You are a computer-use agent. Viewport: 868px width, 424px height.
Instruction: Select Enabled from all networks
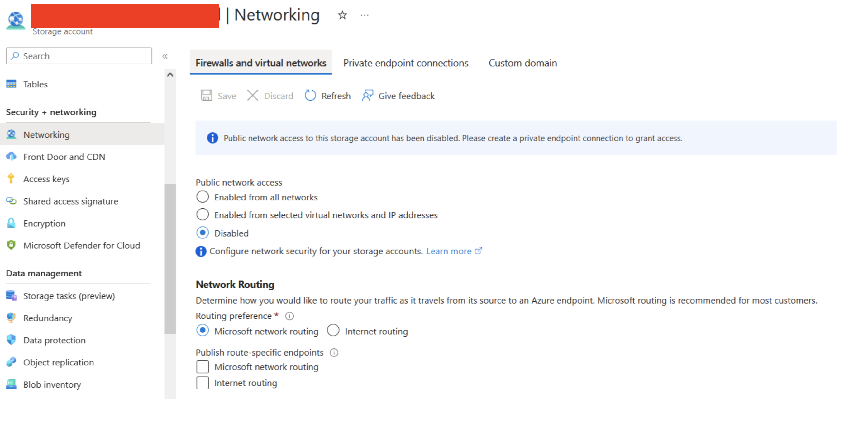click(203, 197)
